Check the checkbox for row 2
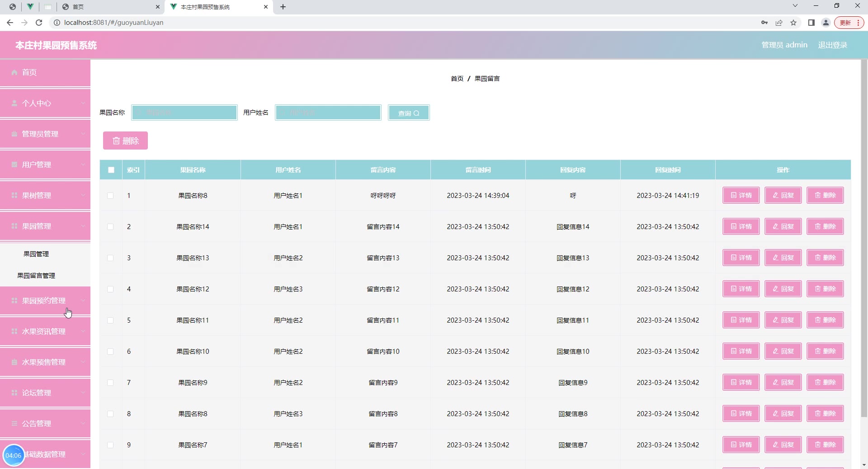The image size is (868, 469). point(110,227)
